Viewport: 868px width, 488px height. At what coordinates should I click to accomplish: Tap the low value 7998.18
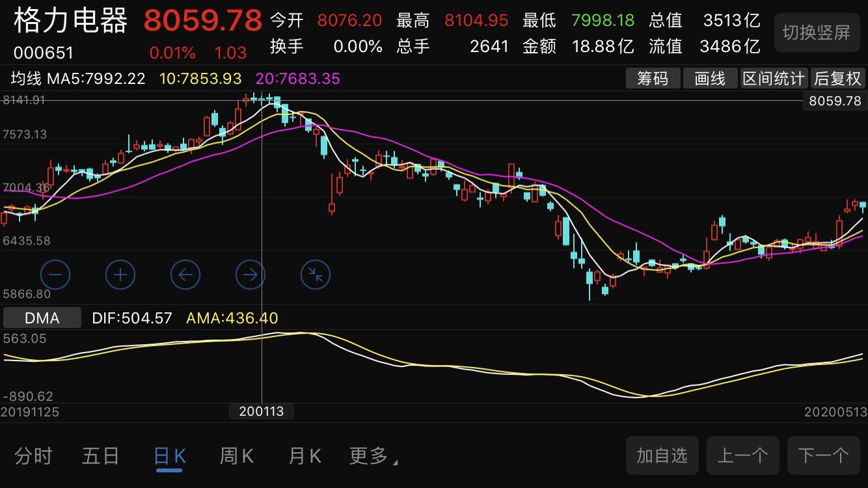coord(603,20)
